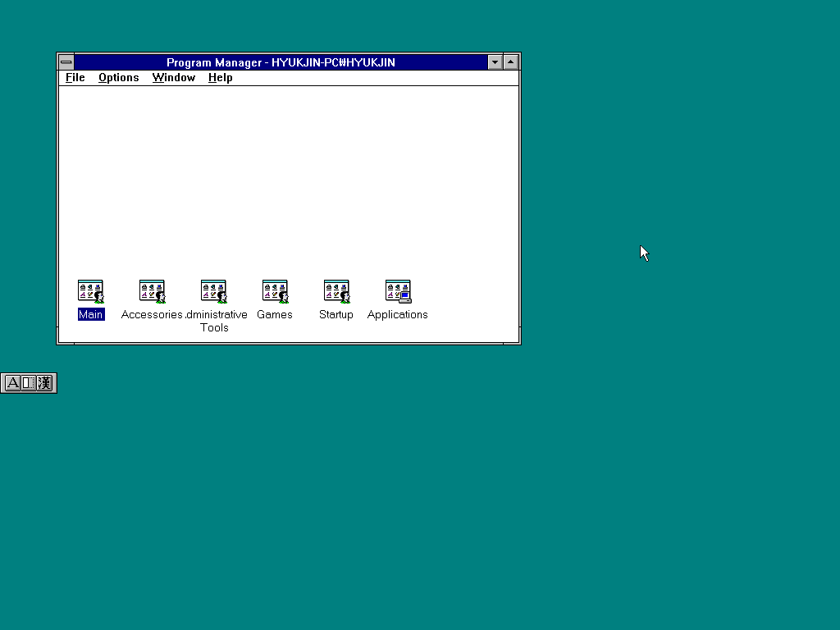
Task: Open the Help menu
Action: [x=220, y=78]
